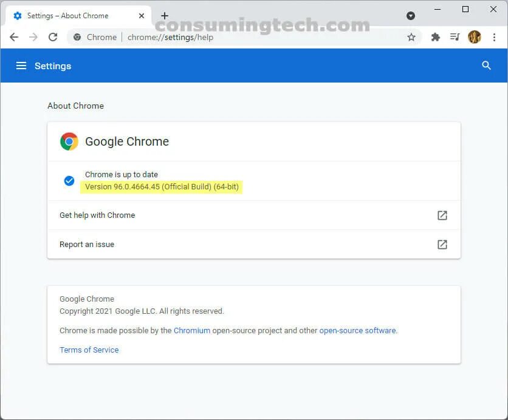
Task: Click the profile avatar picture
Action: tap(475, 37)
